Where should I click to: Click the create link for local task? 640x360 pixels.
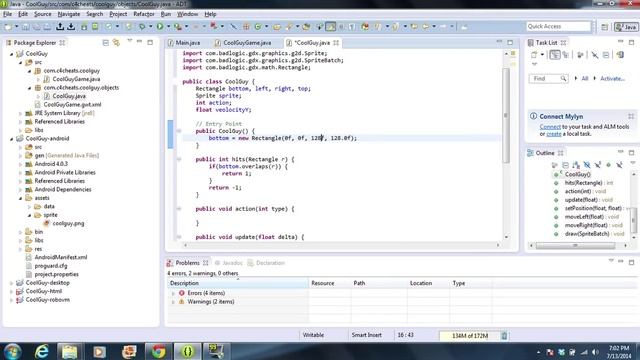[553, 134]
